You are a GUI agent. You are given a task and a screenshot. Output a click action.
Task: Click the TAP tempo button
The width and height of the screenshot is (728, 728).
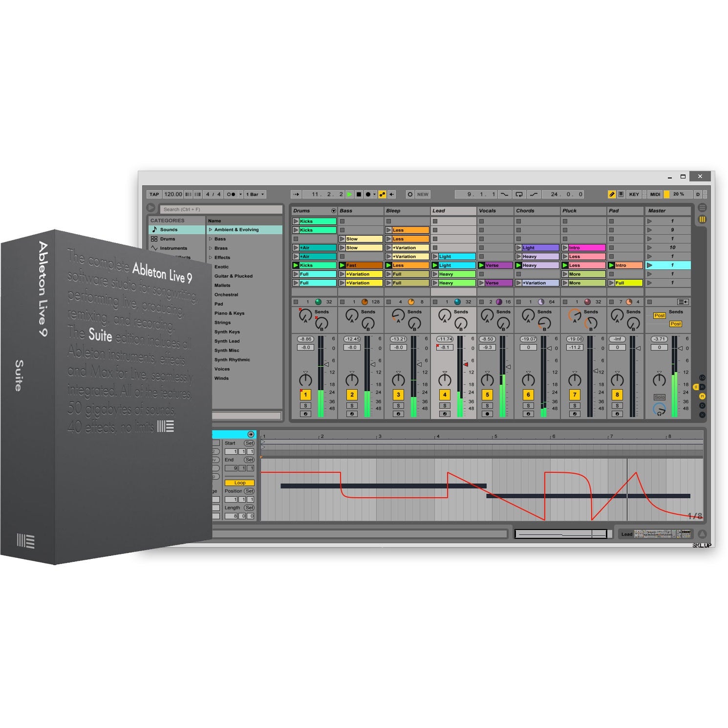coord(154,194)
